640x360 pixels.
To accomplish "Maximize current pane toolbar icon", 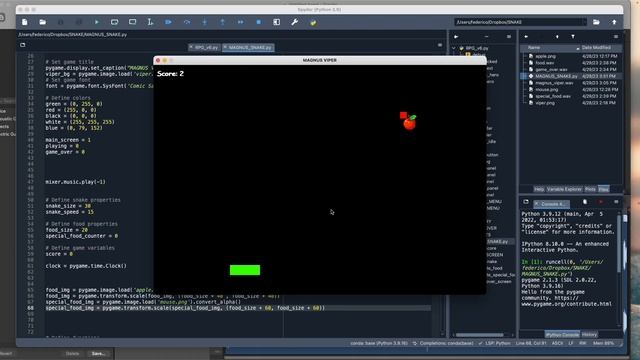I will 277,22.
